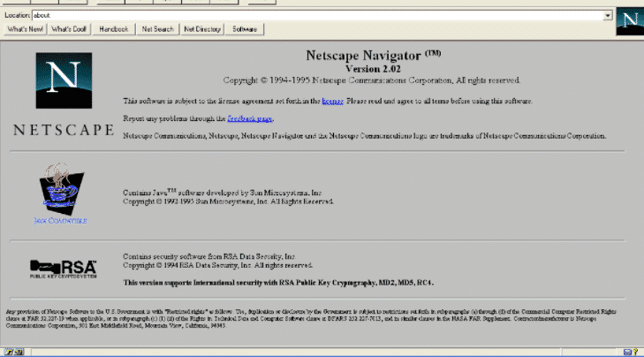Click the Net Search button
Screen dimensions: 644x357
tap(158, 29)
